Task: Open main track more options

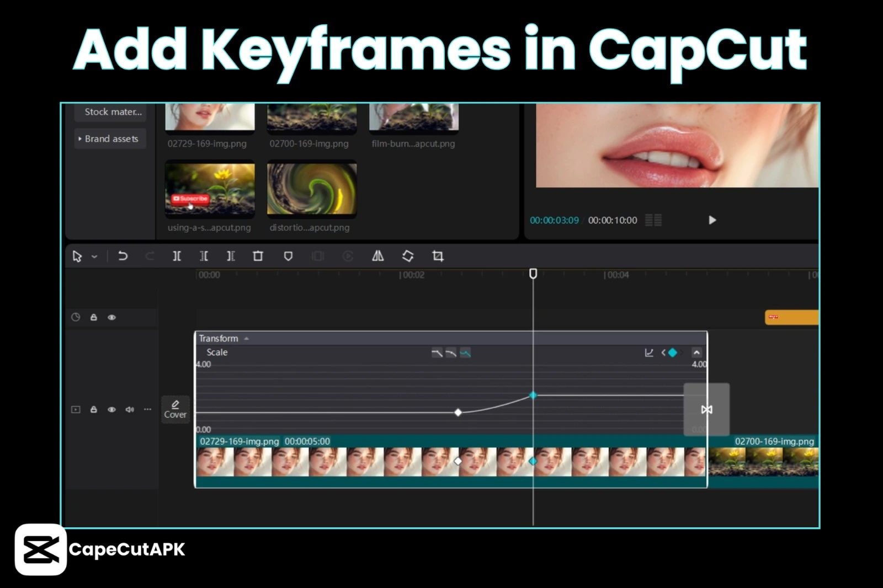Action: [147, 409]
